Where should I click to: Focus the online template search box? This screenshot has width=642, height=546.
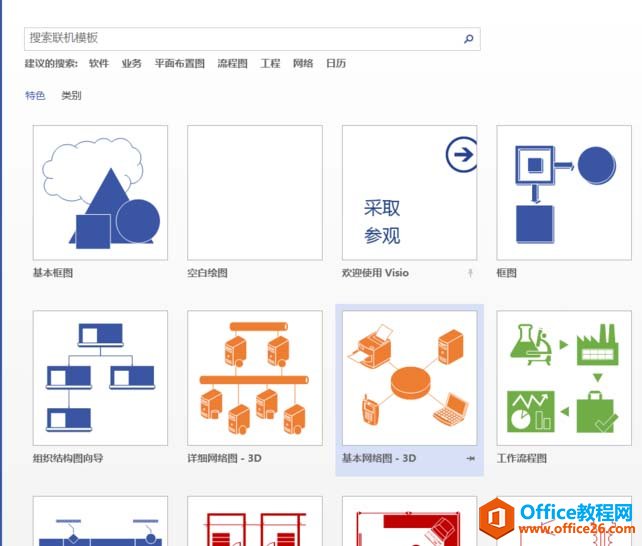click(x=252, y=39)
